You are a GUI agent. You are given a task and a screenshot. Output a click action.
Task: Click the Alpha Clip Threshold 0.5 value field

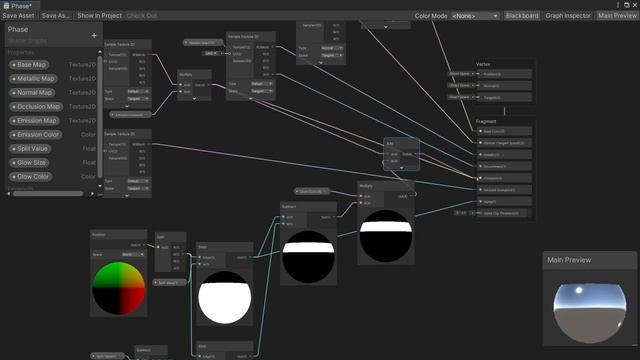click(464, 213)
